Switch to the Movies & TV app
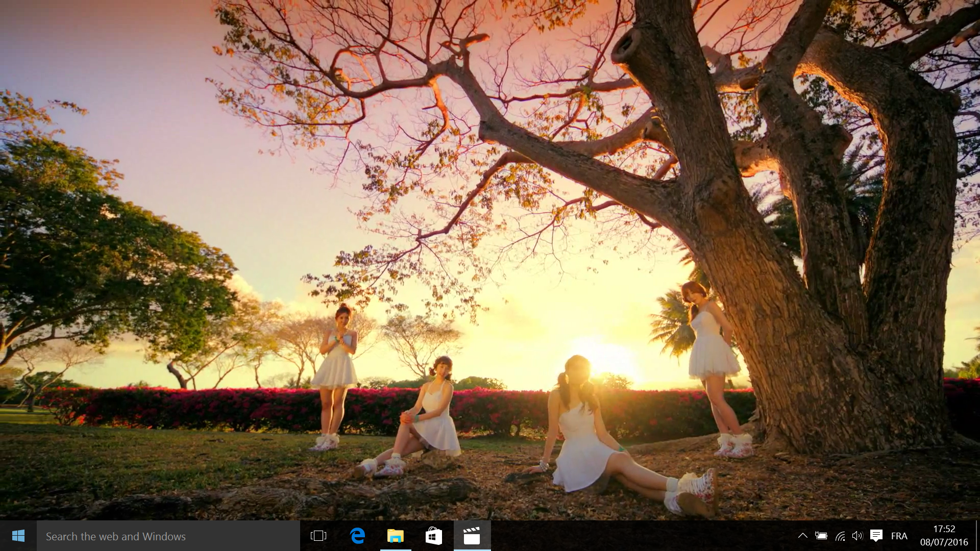980x551 pixels. [x=472, y=536]
